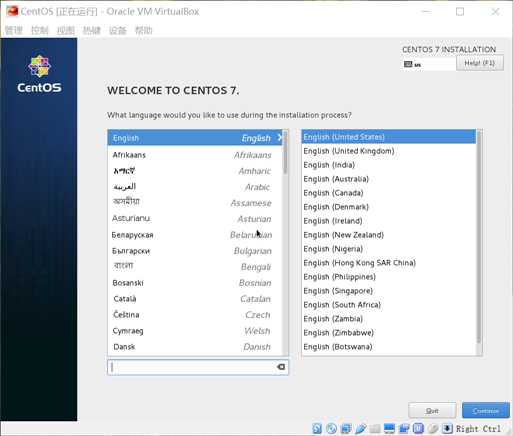
Task: Open the 帮助 menu
Action: point(144,30)
